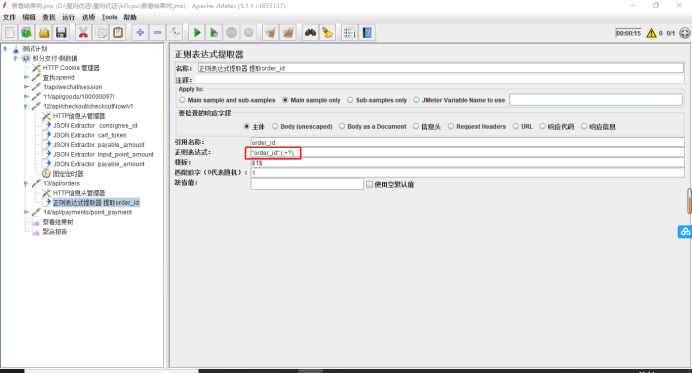Collapse the 积分支付 thread group node
Screen dimensions: 692x373
point(15,58)
